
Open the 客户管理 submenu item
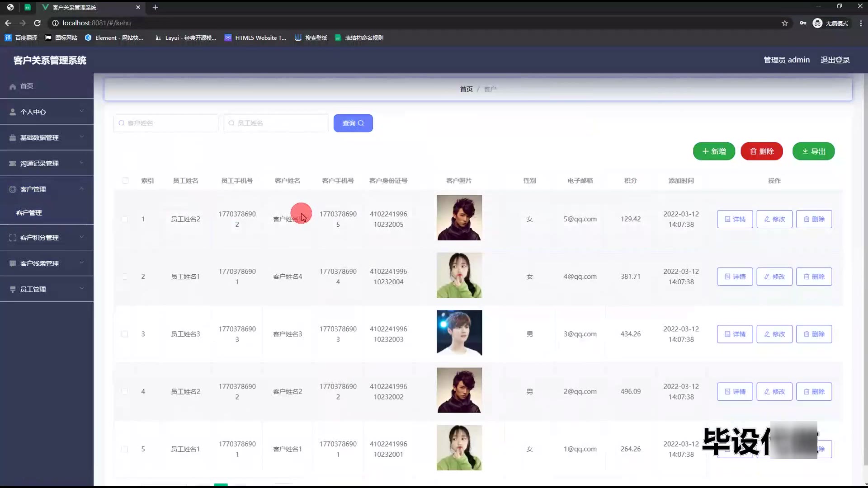(x=29, y=212)
